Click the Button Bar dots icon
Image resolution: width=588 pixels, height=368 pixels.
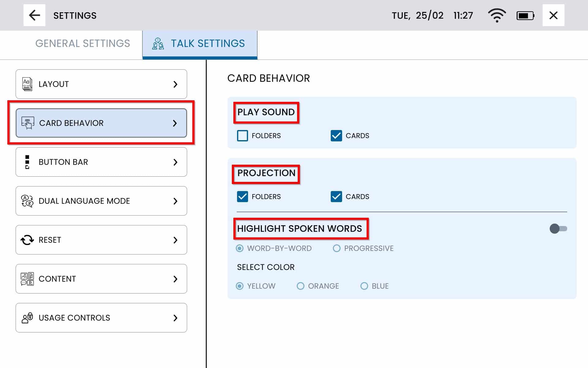pyautogui.click(x=27, y=162)
